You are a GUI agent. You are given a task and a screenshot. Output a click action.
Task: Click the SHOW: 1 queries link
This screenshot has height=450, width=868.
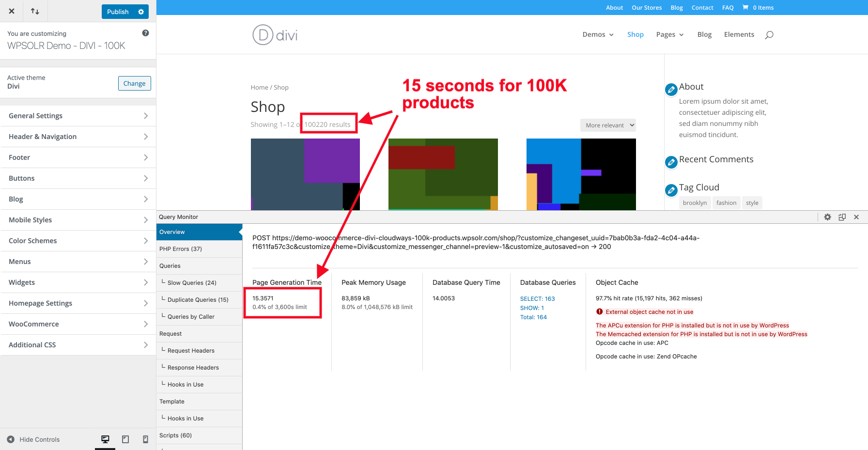(532, 308)
